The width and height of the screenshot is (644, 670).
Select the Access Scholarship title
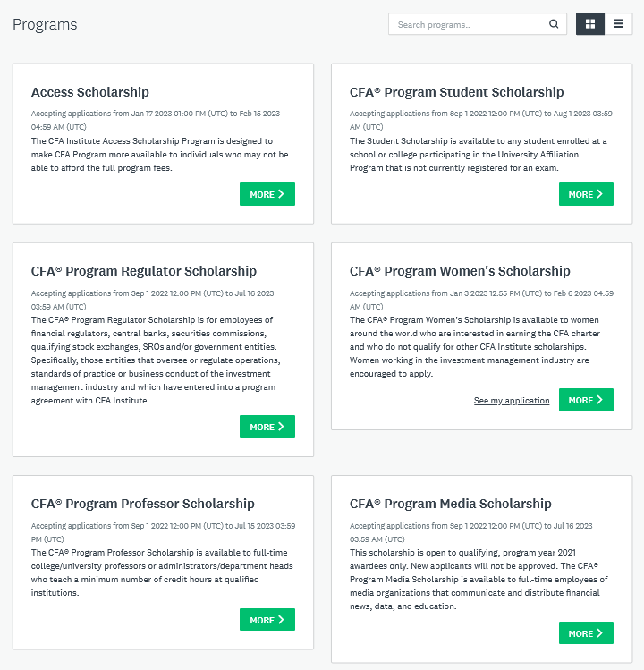pos(90,92)
